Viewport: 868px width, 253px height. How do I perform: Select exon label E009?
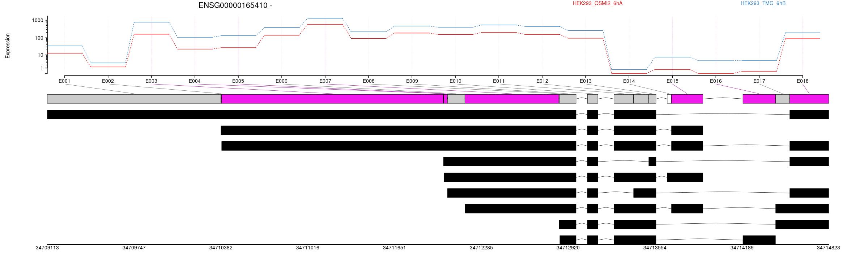(x=412, y=81)
